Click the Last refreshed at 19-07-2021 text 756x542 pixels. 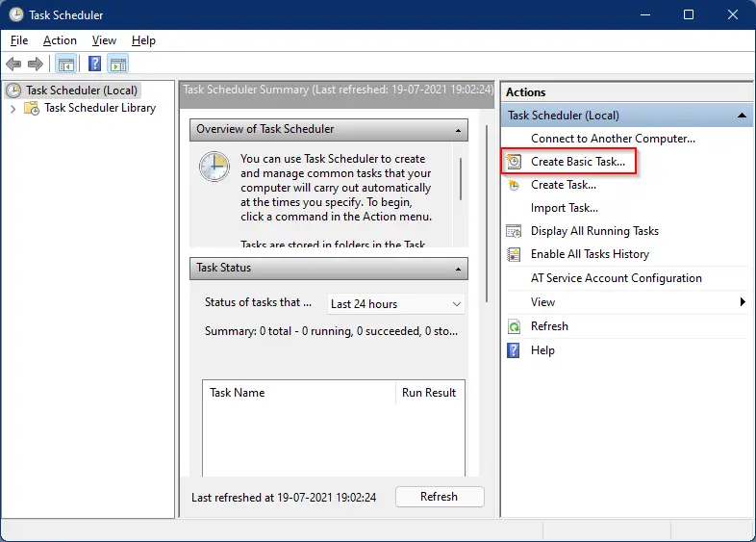click(x=284, y=498)
